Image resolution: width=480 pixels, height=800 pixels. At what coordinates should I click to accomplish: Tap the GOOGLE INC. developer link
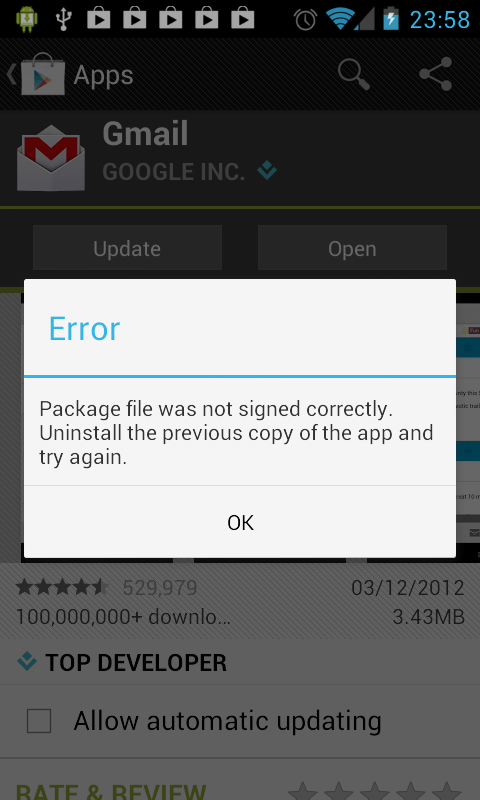[x=173, y=172]
